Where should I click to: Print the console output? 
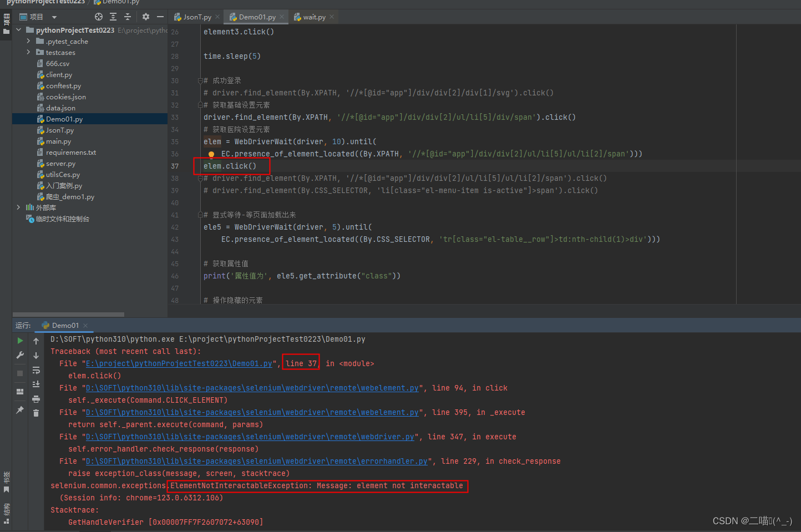point(36,399)
